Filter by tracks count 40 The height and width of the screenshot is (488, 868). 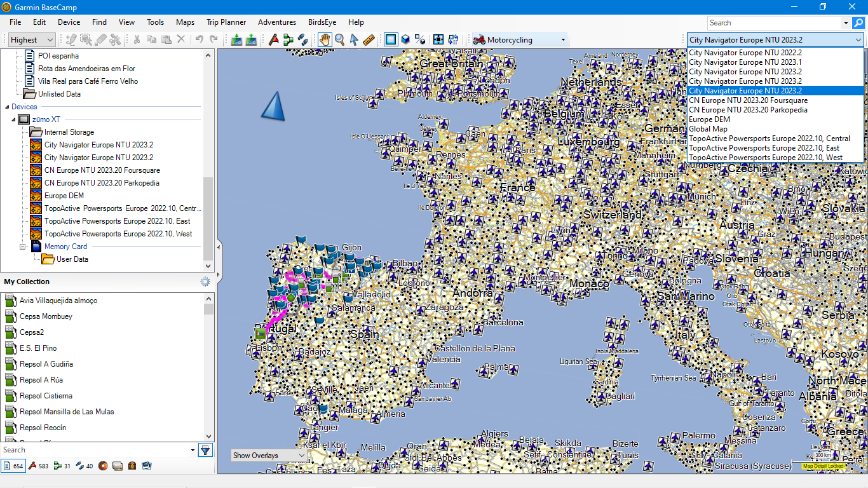coord(85,466)
